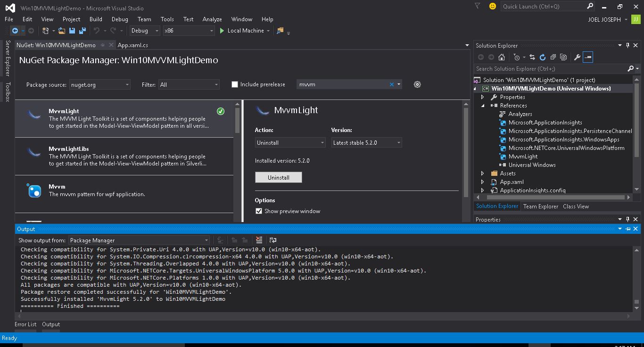
Task: Click the Uninstall button
Action: click(279, 177)
